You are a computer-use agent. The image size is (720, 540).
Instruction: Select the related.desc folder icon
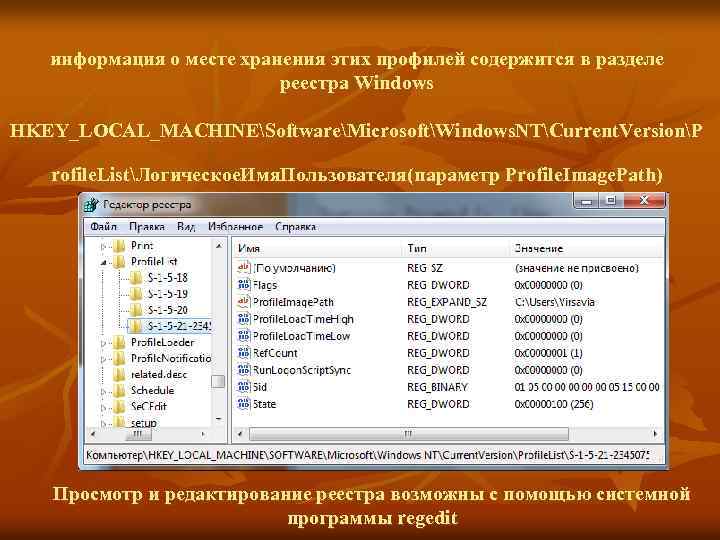click(119, 374)
